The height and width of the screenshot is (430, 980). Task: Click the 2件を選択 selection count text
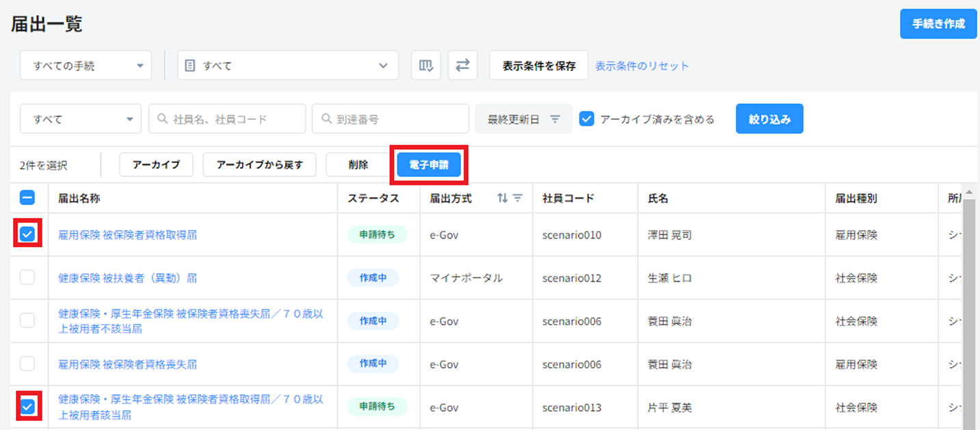click(x=44, y=165)
